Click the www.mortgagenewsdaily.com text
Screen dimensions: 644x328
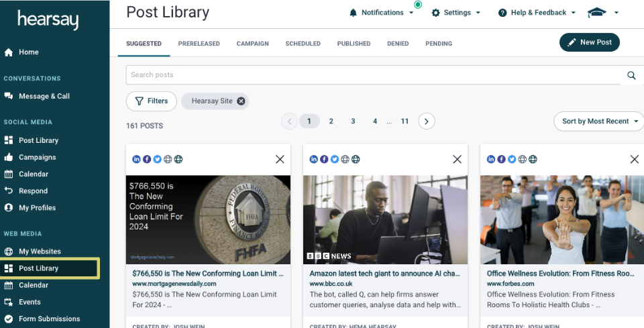pos(174,284)
